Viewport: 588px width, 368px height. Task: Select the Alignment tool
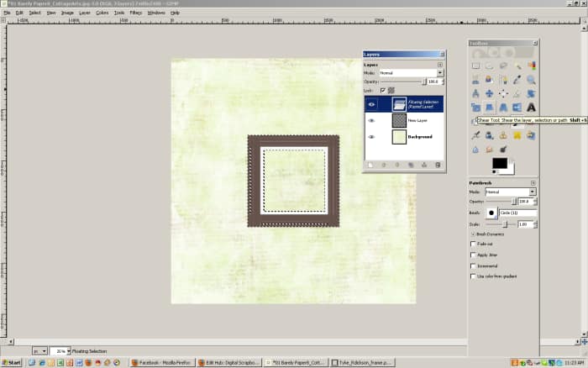click(503, 93)
